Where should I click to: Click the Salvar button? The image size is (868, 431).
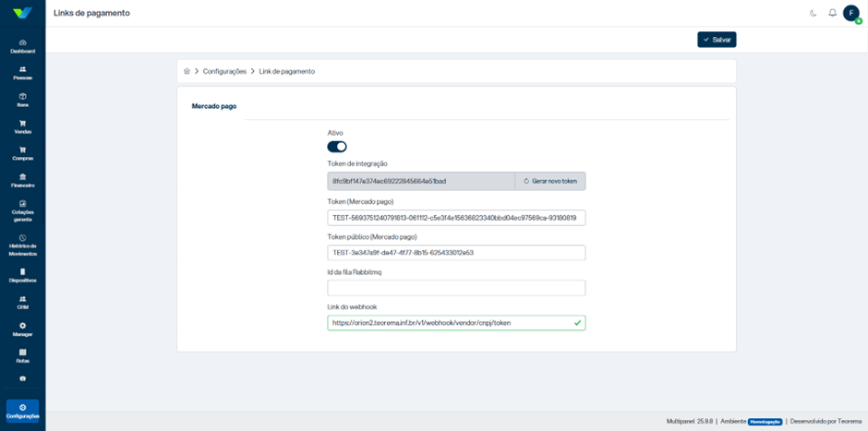[717, 40]
